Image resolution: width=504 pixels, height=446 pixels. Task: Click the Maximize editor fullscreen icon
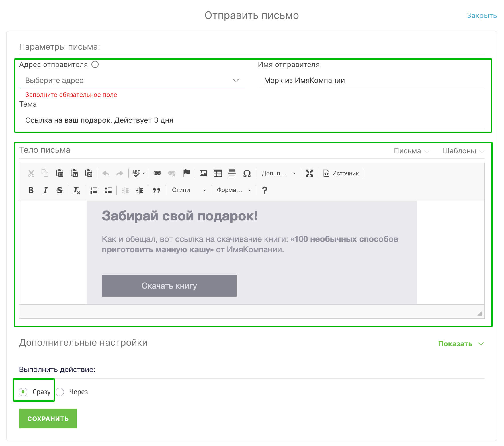pyautogui.click(x=309, y=173)
